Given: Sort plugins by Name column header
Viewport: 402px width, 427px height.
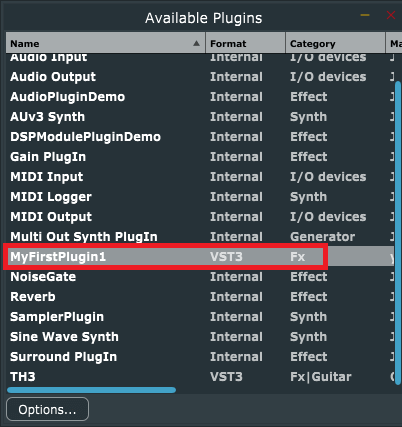Looking at the screenshot, I should click(x=105, y=43).
